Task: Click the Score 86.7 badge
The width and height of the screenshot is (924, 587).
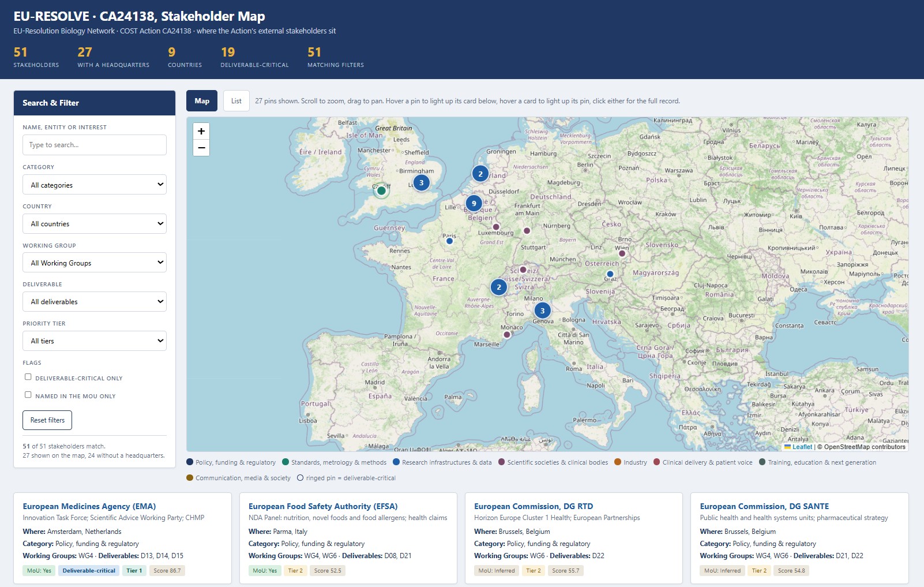Action: 167,571
